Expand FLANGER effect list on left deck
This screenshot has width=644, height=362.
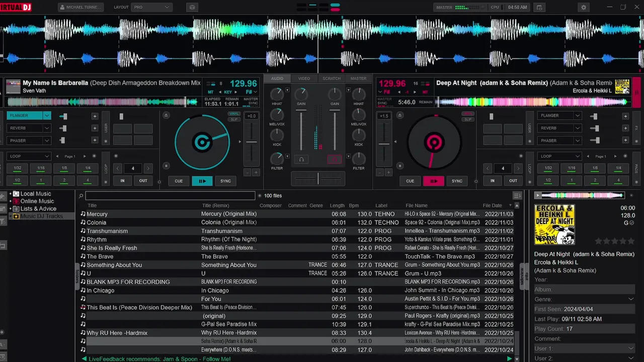tap(47, 116)
